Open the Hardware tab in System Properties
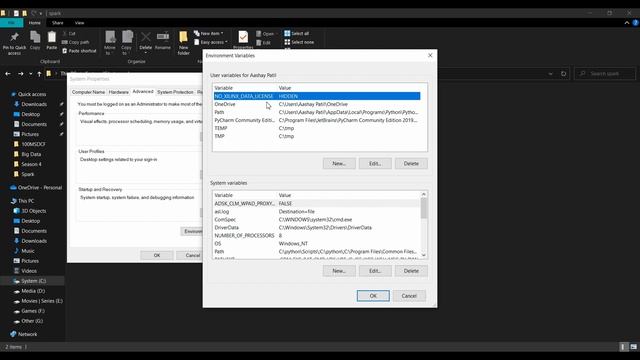Viewport: 640px width, 360px height. point(118,92)
